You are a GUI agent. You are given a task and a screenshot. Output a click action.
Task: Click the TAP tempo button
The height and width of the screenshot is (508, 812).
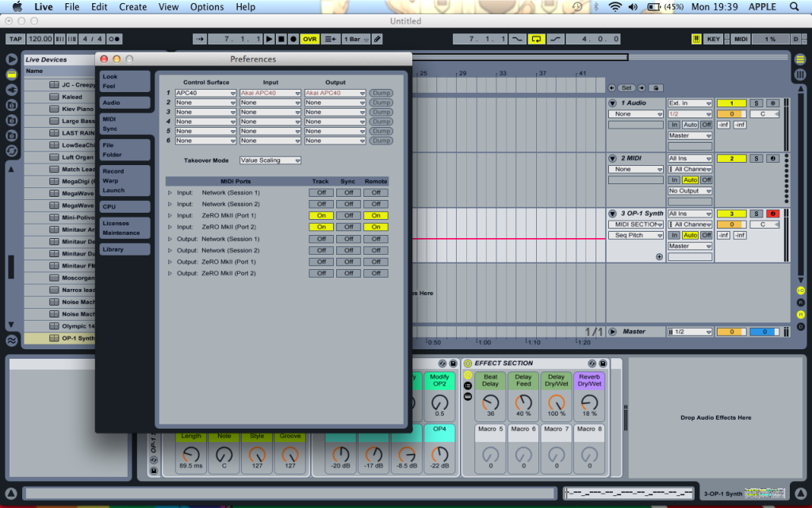(16, 39)
